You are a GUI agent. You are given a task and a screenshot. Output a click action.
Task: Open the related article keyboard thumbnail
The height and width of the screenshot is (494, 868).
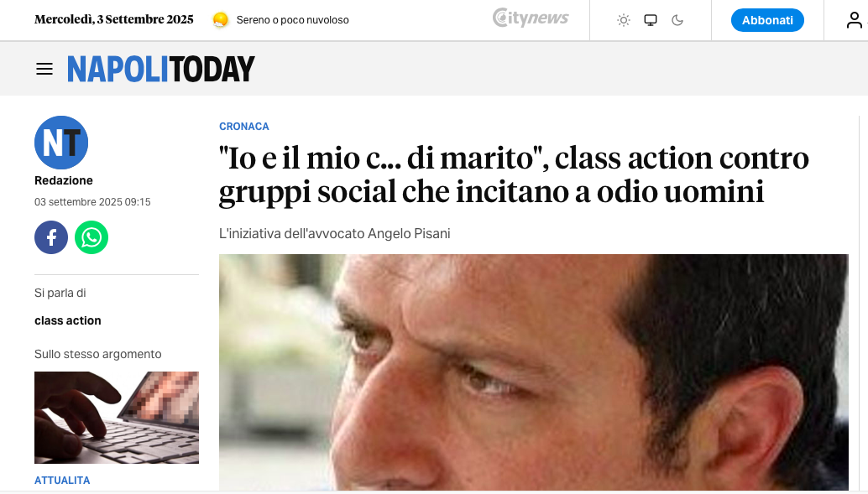tap(116, 418)
